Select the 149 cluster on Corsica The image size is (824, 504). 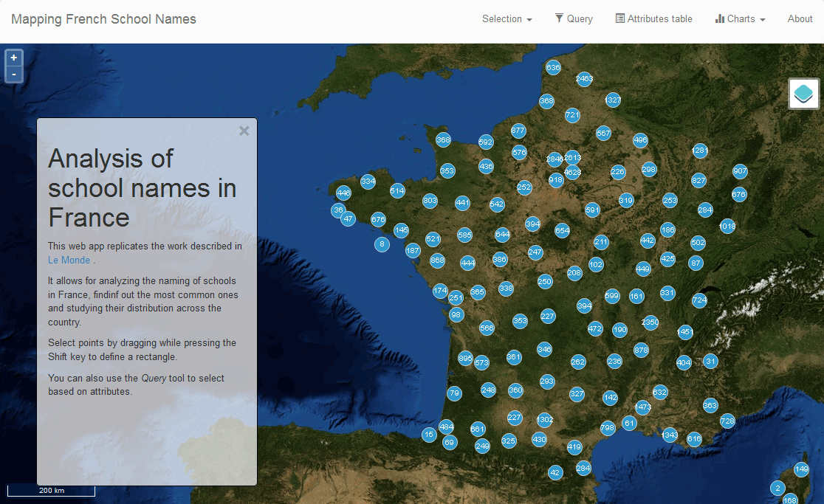tap(801, 469)
